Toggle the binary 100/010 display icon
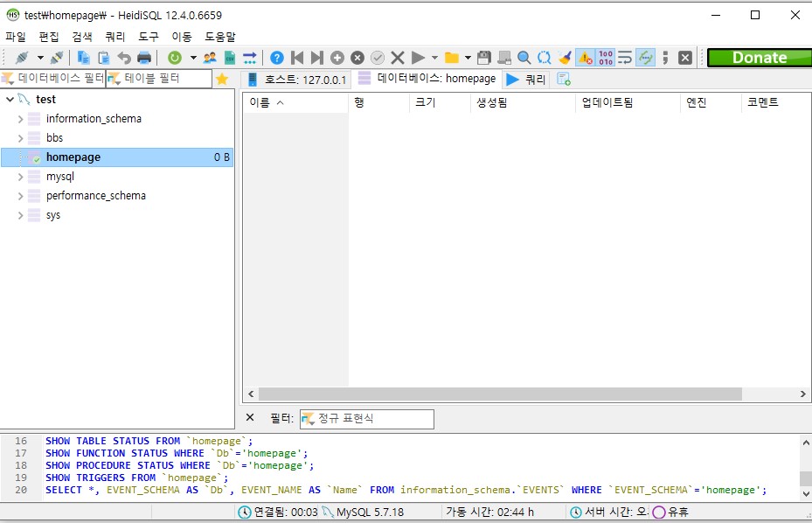 606,58
